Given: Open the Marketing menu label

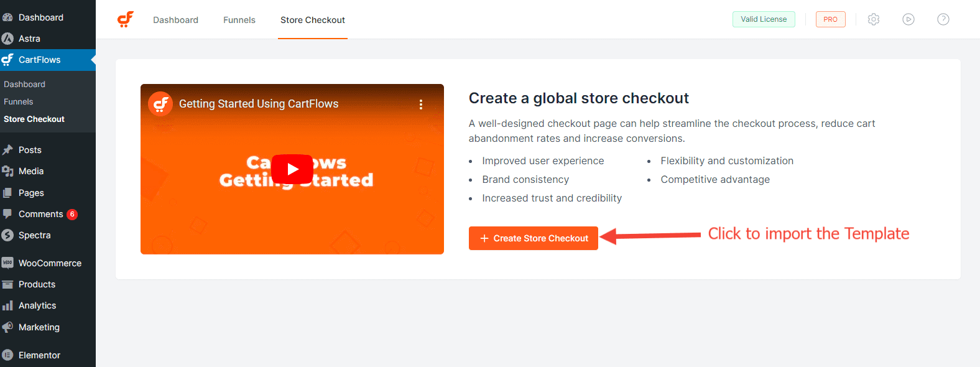Looking at the screenshot, I should pyautogui.click(x=39, y=327).
